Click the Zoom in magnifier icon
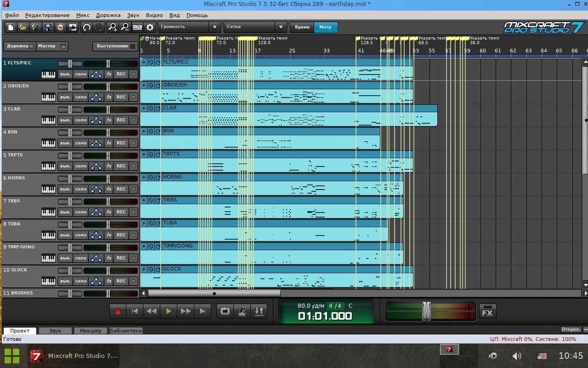The image size is (588, 368). pos(113,27)
